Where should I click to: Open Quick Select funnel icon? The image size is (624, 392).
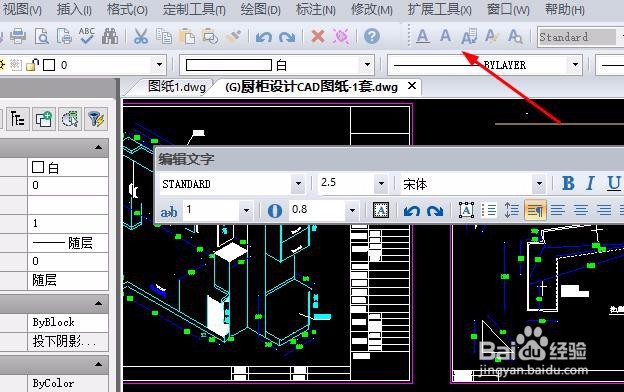pos(96,119)
